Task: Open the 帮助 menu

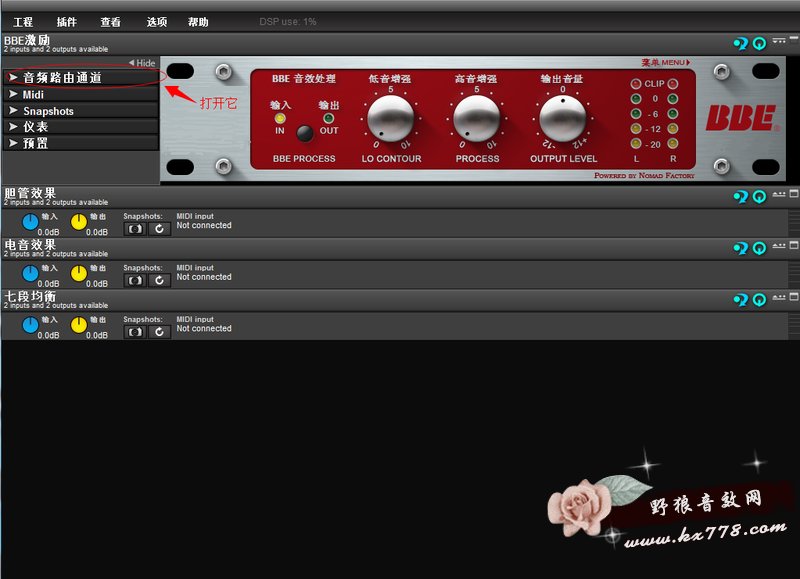Action: pos(198,22)
